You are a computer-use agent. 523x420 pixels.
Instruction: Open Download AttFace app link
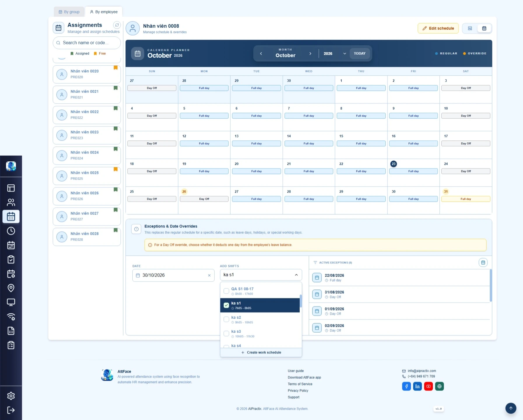coord(304,377)
